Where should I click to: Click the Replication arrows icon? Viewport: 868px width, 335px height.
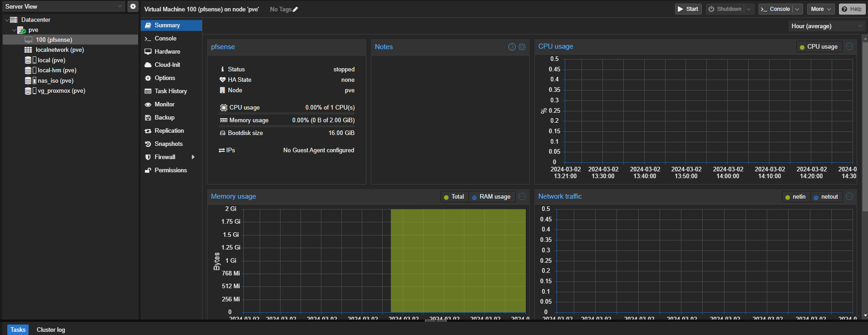148,131
